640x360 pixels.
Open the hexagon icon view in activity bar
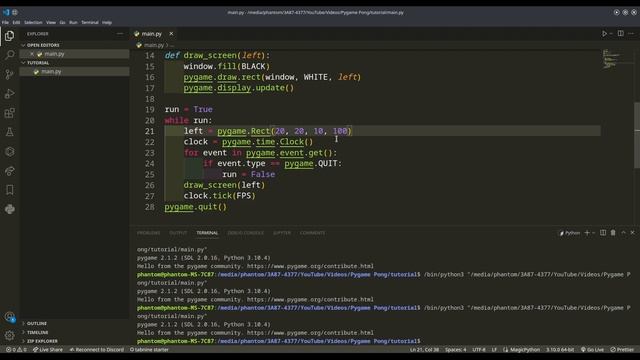9,151
